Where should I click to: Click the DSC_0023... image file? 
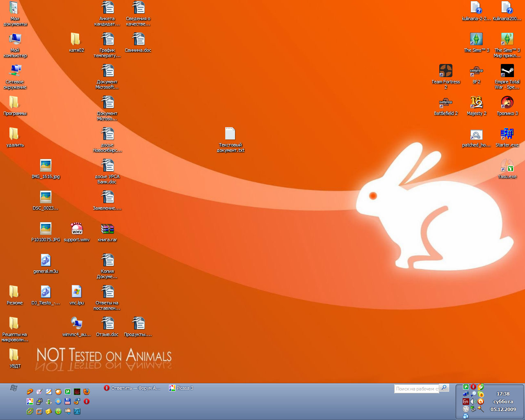[46, 200]
